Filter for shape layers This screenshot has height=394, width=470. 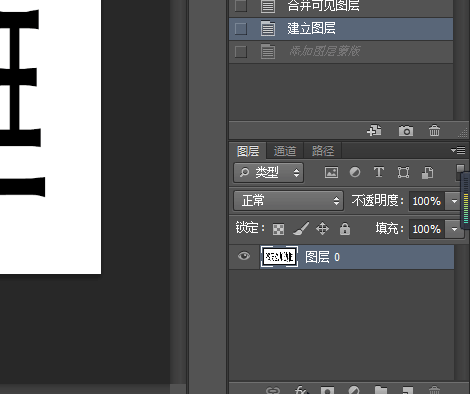point(403,172)
